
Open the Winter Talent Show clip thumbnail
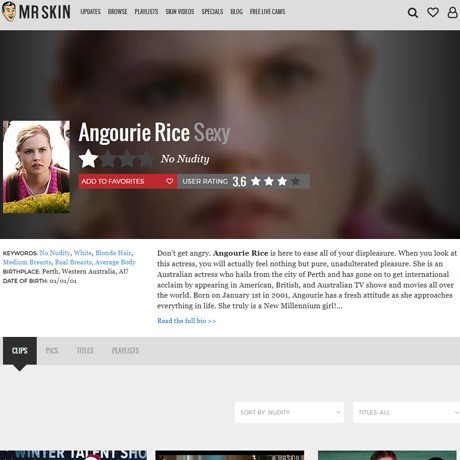tap(73, 455)
